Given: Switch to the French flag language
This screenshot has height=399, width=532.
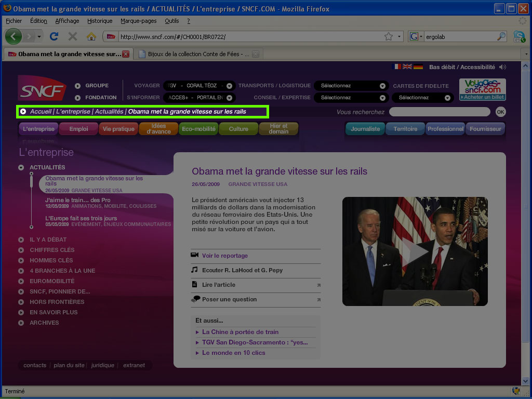Looking at the screenshot, I should coord(396,67).
